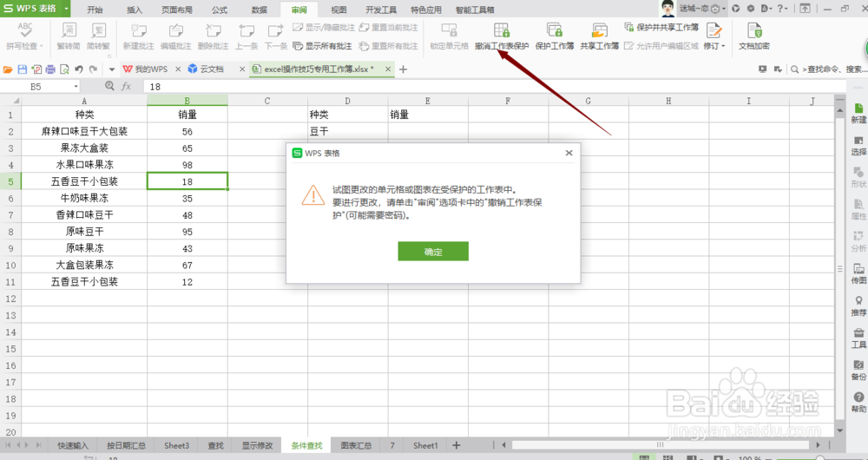868x460 pixels.
Task: Click the 简转繁 icon
Action: (99, 30)
